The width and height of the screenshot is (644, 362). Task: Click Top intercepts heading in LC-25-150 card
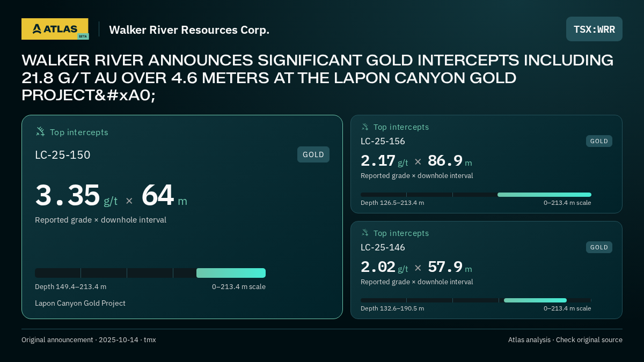pos(79,132)
